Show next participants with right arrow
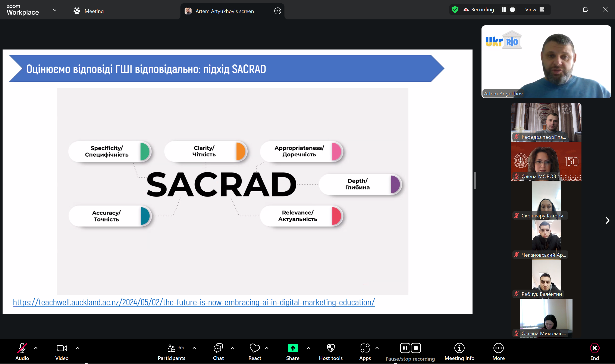Image resolution: width=615 pixels, height=364 pixels. (607, 220)
